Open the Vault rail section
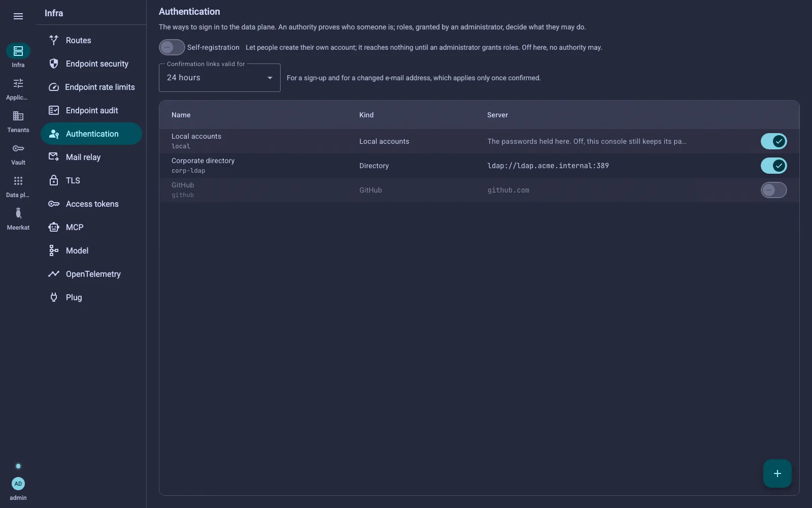 click(x=18, y=153)
